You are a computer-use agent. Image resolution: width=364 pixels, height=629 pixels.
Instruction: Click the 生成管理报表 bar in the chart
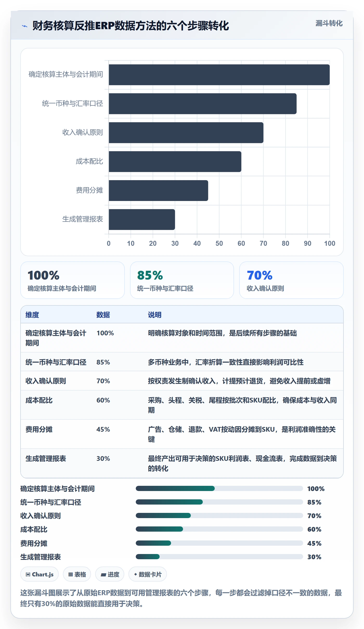[x=142, y=219]
